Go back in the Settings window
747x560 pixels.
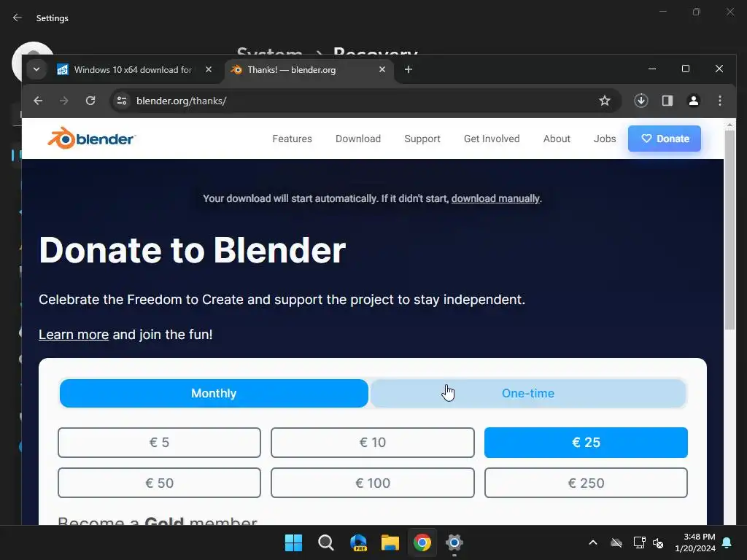pyautogui.click(x=18, y=17)
